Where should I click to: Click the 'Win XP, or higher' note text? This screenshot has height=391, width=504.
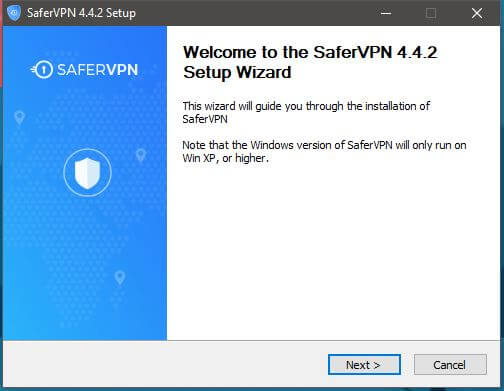click(225, 158)
